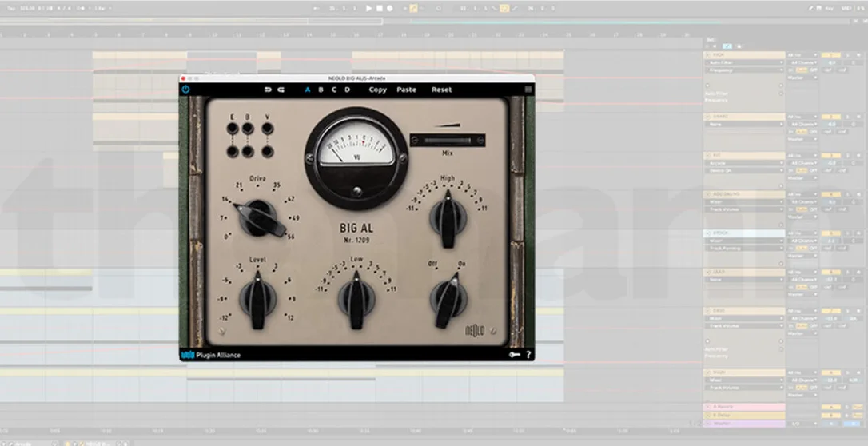Open the None chooser on SNARE track

745,125
